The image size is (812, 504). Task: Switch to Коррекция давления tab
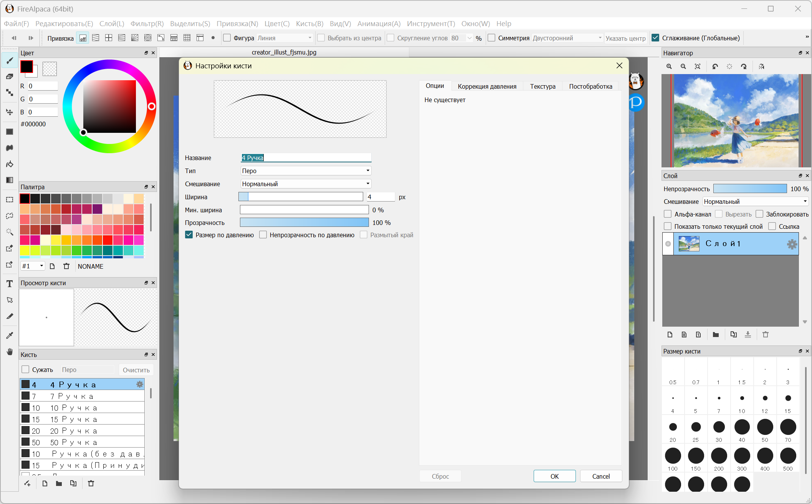pos(487,86)
